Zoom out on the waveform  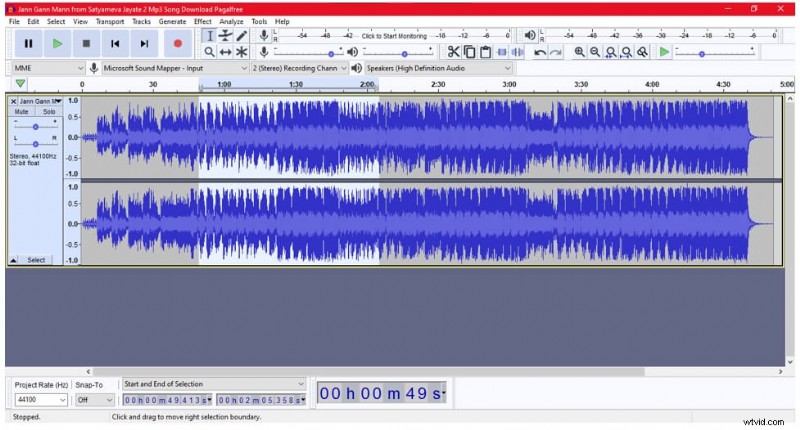tap(595, 52)
